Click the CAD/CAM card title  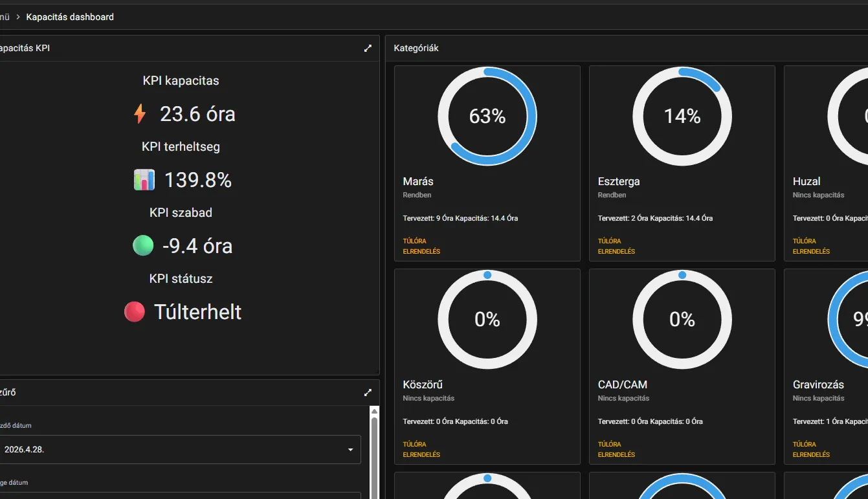click(623, 384)
